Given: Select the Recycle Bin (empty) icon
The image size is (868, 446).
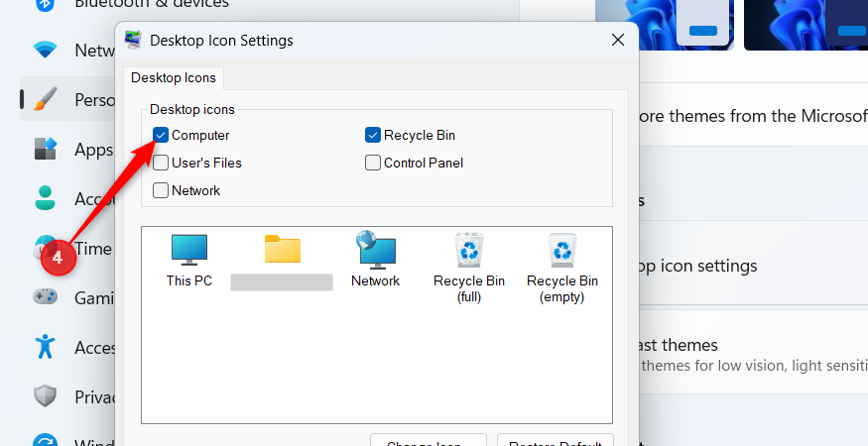Looking at the screenshot, I should point(561,250).
